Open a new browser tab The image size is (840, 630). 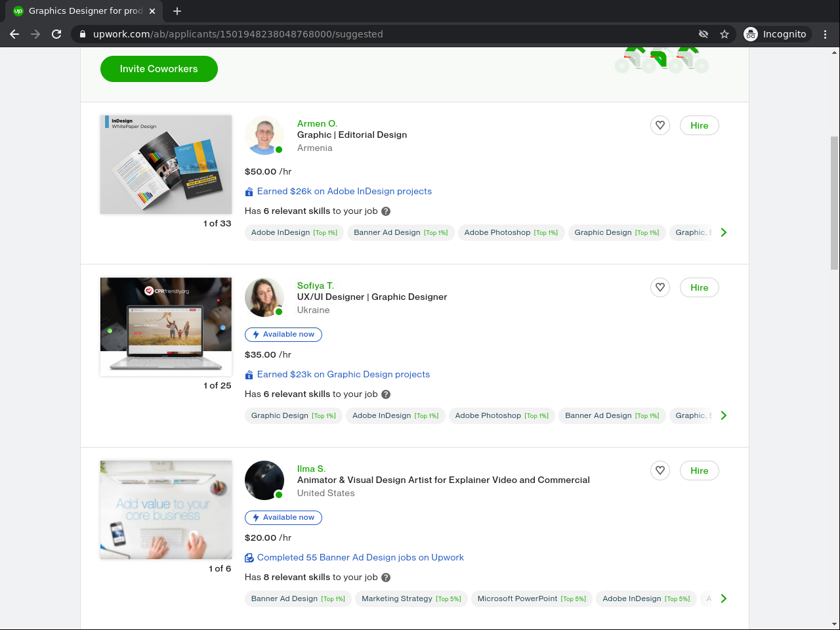pos(177,11)
